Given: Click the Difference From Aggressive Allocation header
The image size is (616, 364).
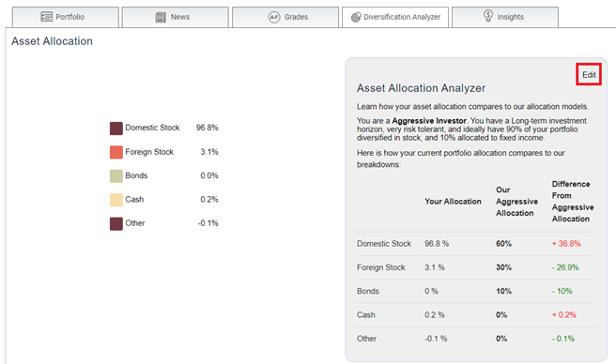Looking at the screenshot, I should click(x=573, y=202).
